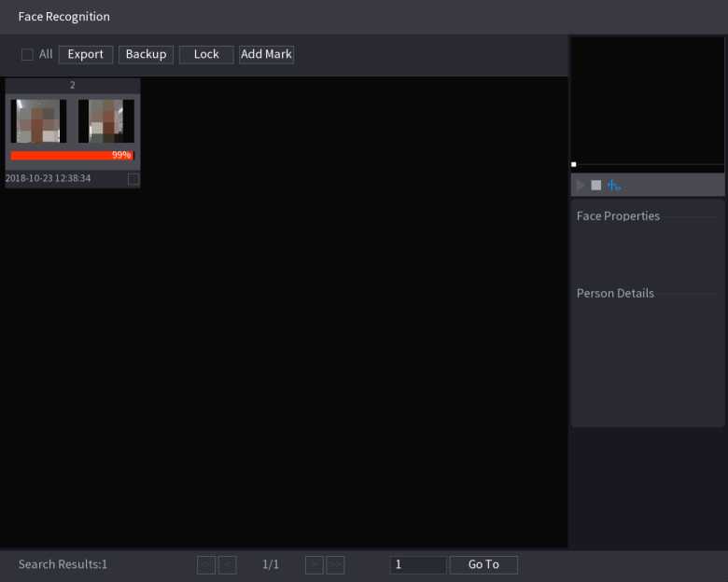Tick the All checkbox

coord(27,54)
